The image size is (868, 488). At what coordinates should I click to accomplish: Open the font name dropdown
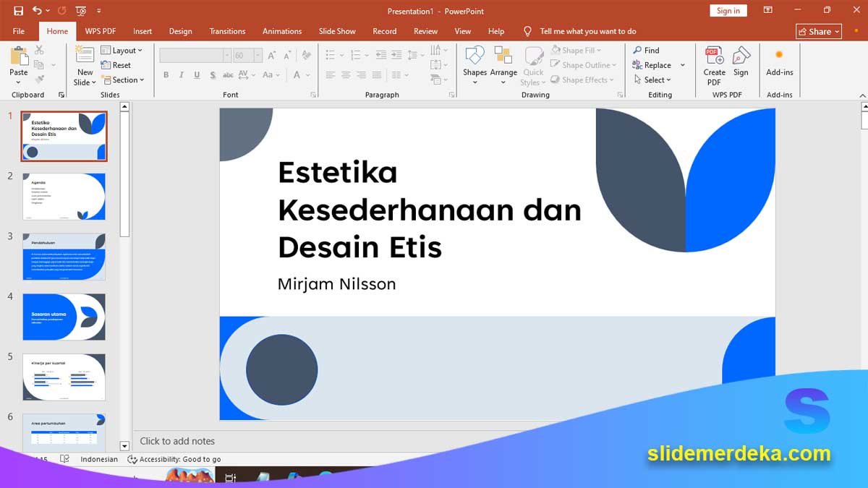click(x=226, y=55)
